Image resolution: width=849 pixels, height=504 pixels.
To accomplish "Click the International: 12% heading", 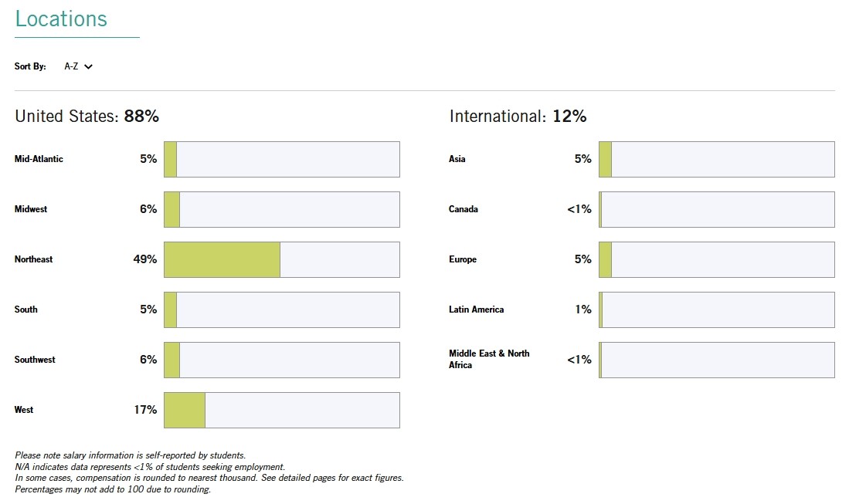I will 518,117.
